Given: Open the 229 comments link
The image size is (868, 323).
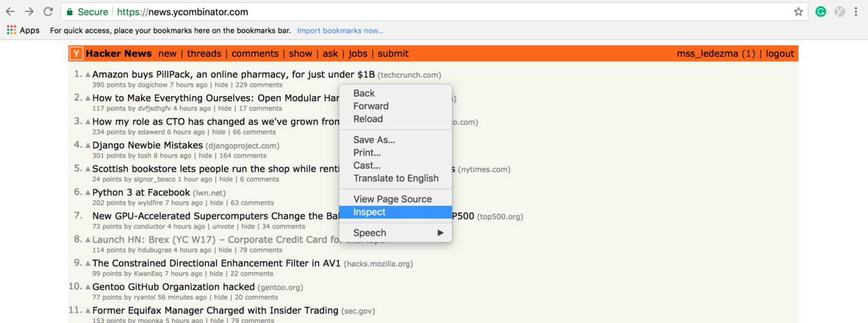Looking at the screenshot, I should [259, 85].
